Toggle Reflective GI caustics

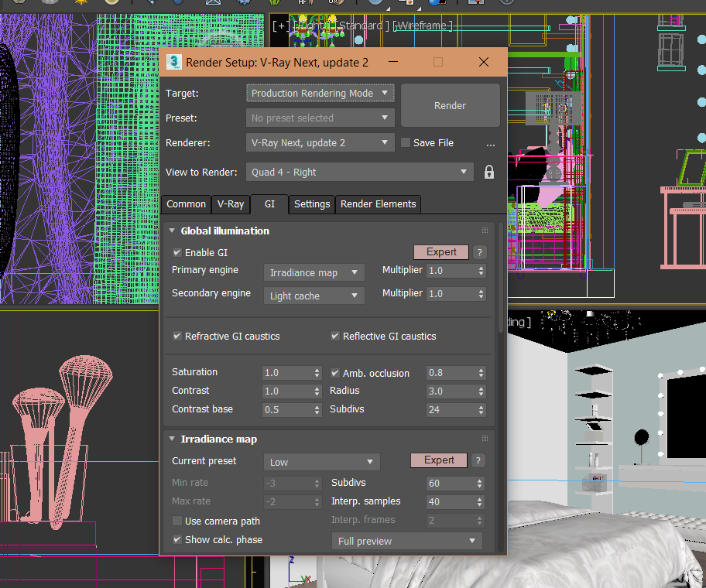[335, 336]
